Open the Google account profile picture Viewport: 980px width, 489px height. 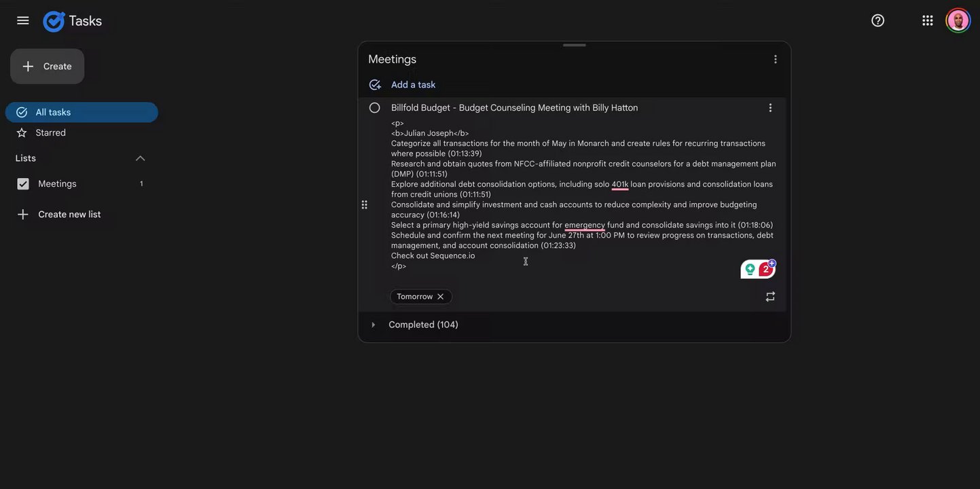[x=958, y=20]
